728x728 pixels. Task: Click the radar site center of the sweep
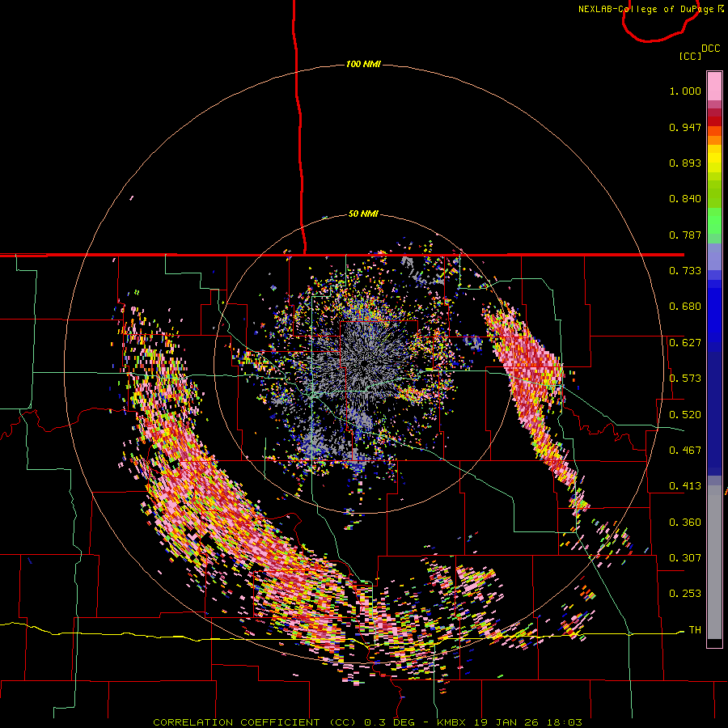(x=363, y=364)
